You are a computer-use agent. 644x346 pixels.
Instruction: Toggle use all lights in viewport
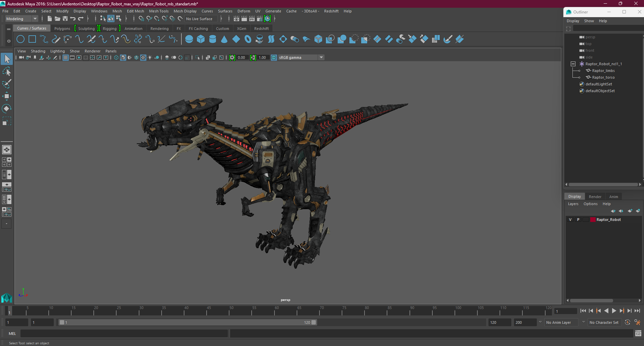[150, 57]
